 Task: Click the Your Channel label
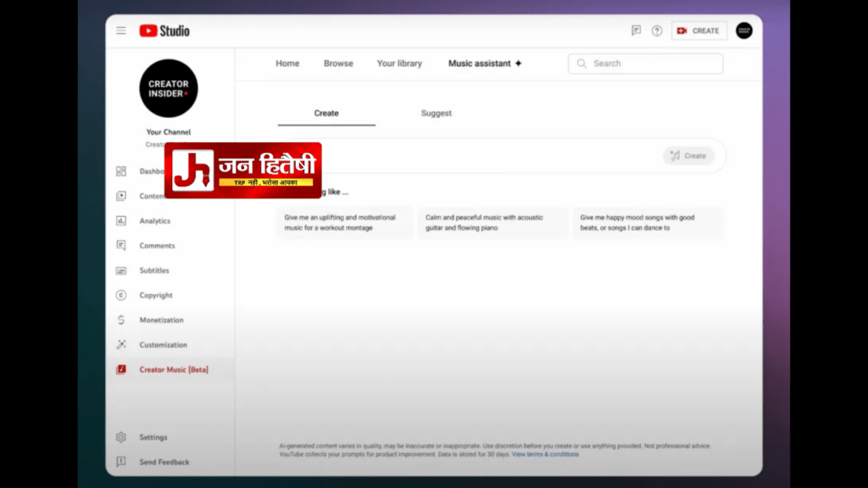(169, 131)
